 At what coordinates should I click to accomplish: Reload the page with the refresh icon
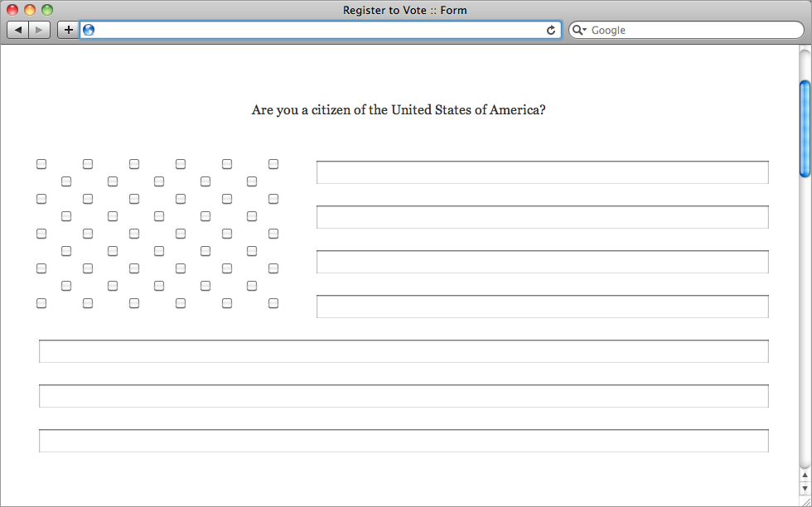click(550, 30)
